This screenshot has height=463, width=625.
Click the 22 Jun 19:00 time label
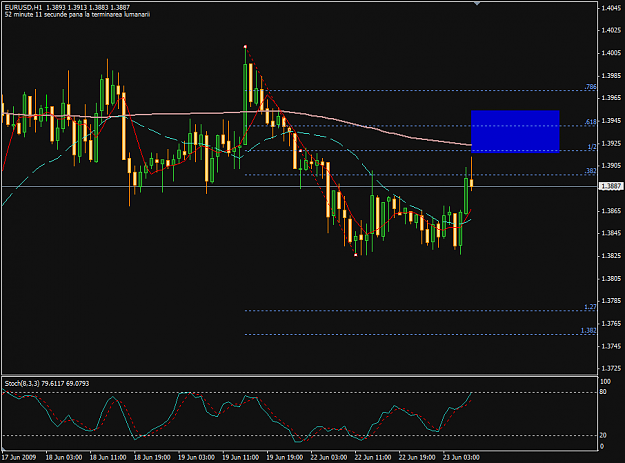417,457
